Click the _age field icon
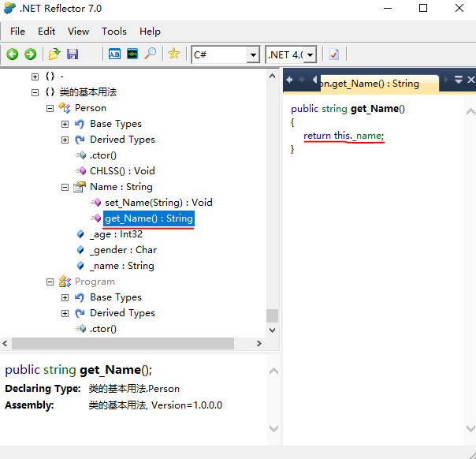 click(x=80, y=234)
